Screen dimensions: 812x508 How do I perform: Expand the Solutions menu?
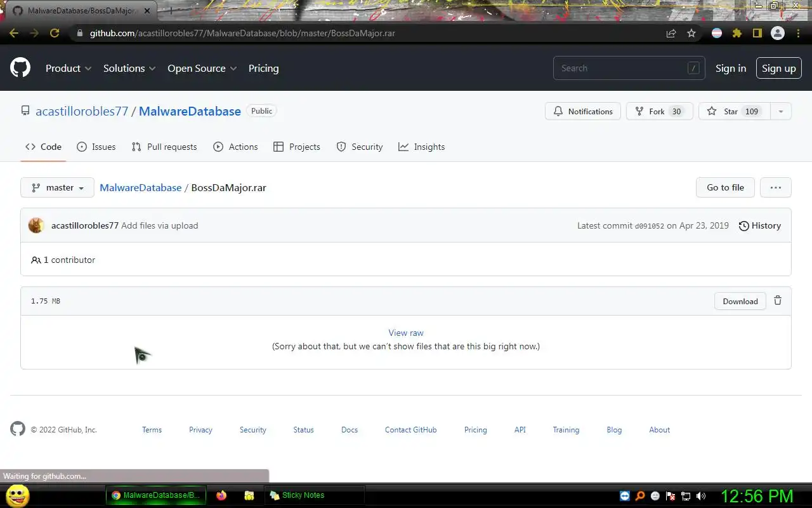(x=129, y=68)
